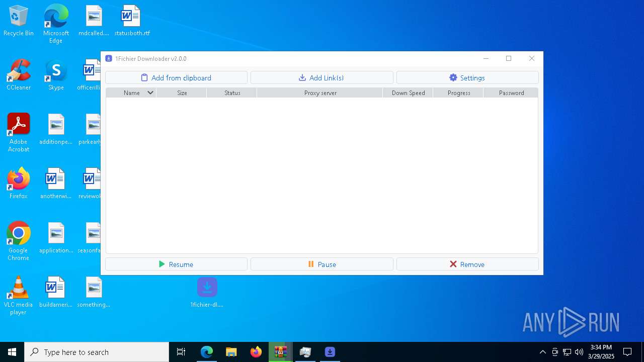Select the buildameri document icon
The height and width of the screenshot is (362, 644).
pyautogui.click(x=56, y=293)
